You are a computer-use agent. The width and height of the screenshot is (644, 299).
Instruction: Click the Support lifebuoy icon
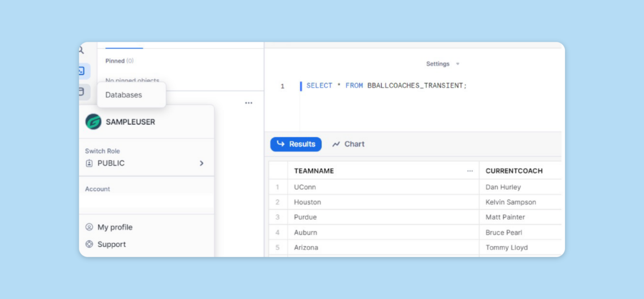tap(89, 244)
